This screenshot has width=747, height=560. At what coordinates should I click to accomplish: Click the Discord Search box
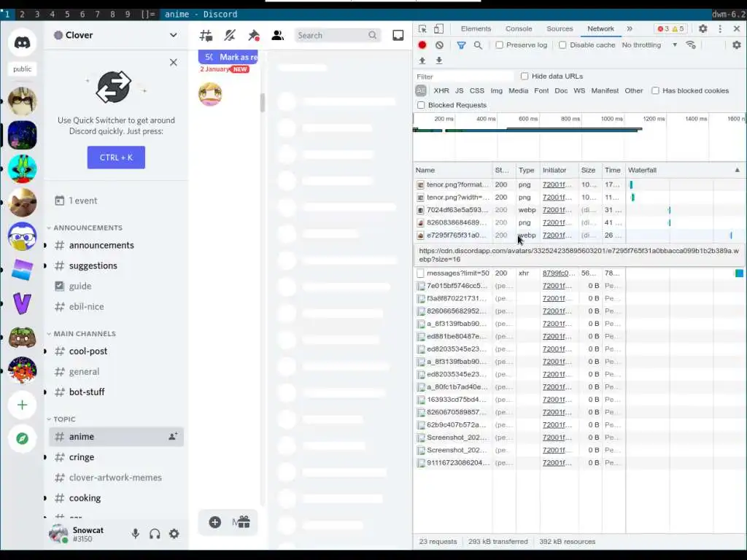(x=337, y=35)
